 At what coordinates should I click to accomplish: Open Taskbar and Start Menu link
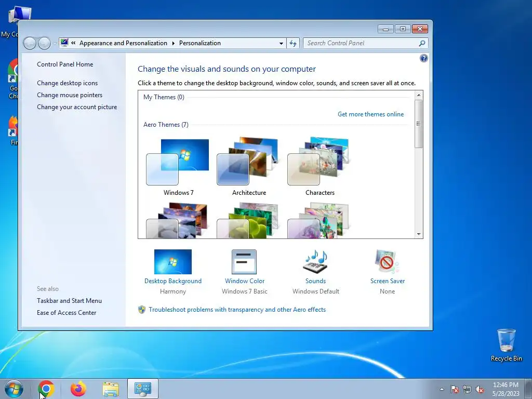tap(69, 301)
